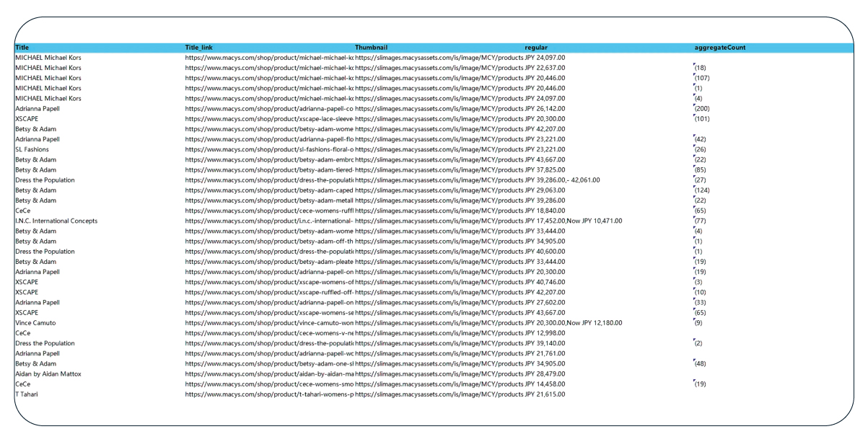Click thumbnail URL in SL Fashions row
This screenshot has height=442, width=868.
439,149
